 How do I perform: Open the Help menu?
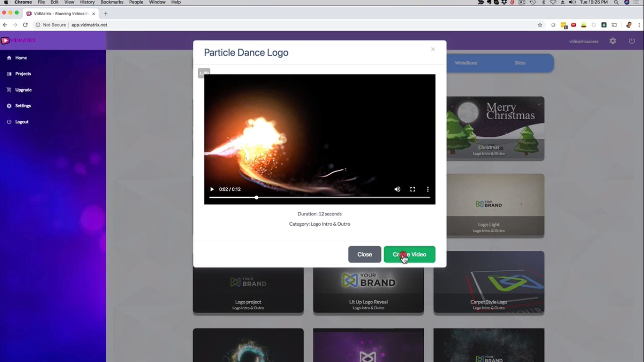pos(176,2)
